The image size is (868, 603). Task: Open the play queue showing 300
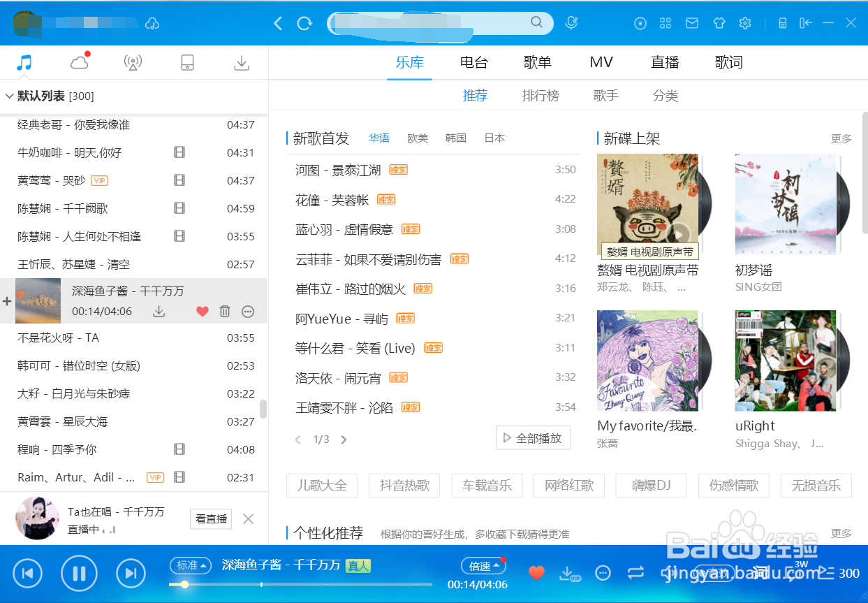click(839, 573)
